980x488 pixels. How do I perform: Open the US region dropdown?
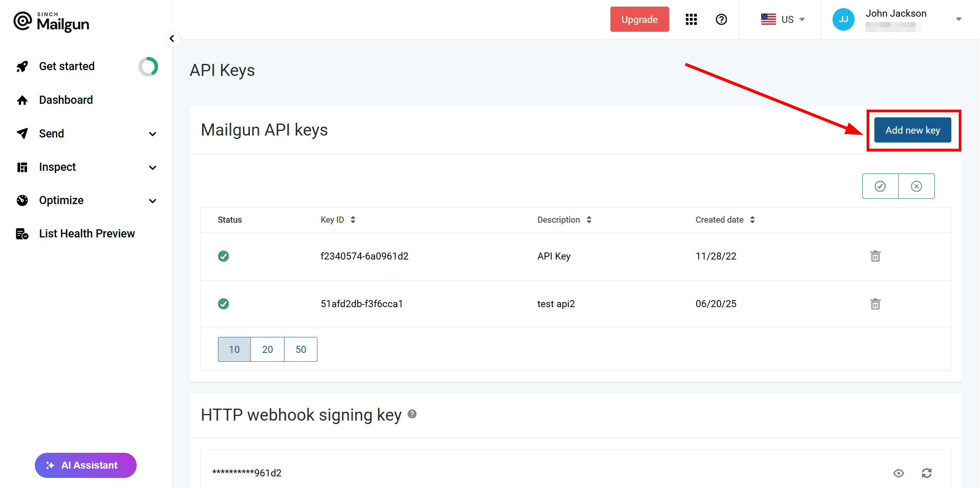(x=783, y=19)
